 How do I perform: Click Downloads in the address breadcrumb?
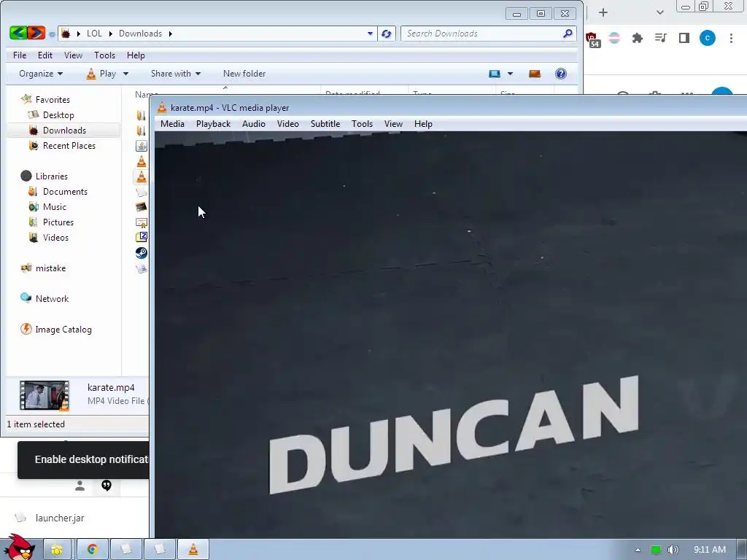pyautogui.click(x=140, y=34)
